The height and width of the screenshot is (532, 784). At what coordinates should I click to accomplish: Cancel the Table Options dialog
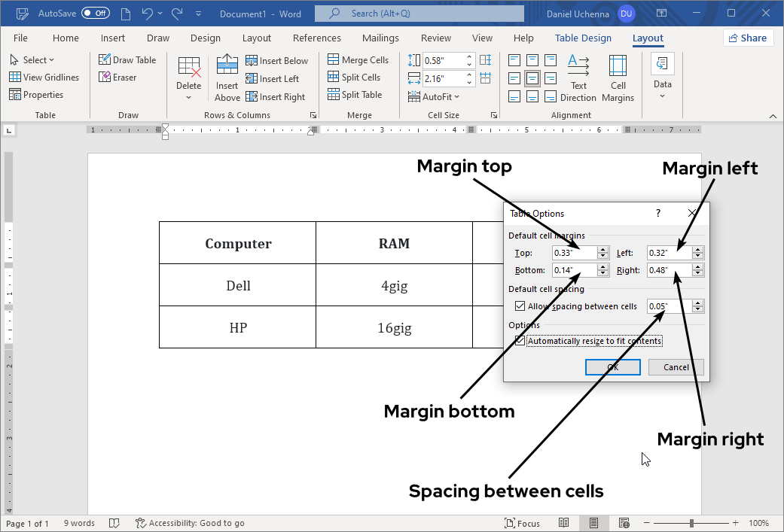(676, 367)
